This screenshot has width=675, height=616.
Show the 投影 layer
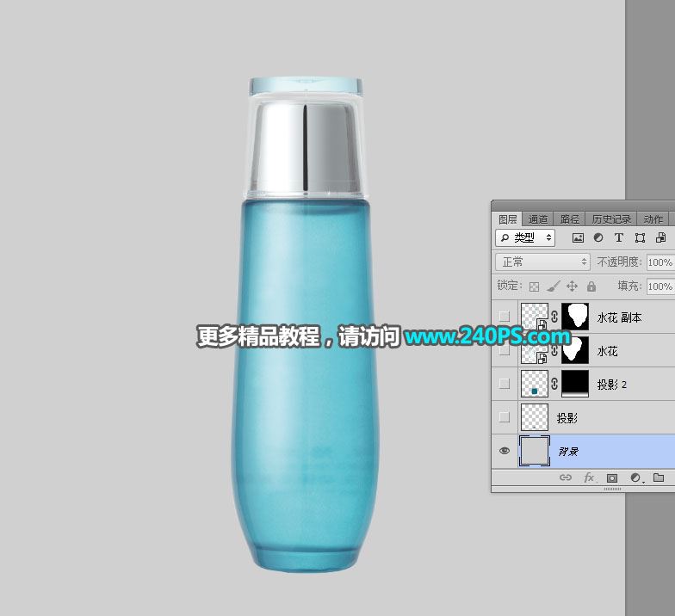(505, 416)
